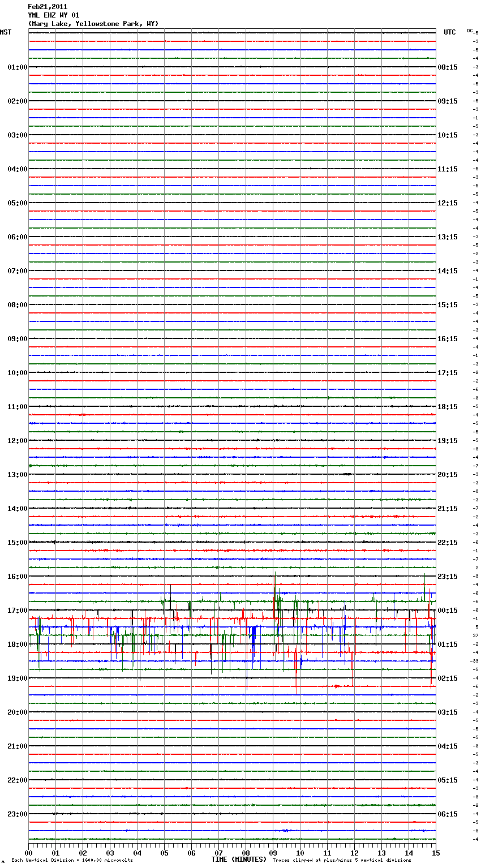Click the 04:15 UTC time label
This screenshot has width=481, height=868.
pyautogui.click(x=448, y=746)
